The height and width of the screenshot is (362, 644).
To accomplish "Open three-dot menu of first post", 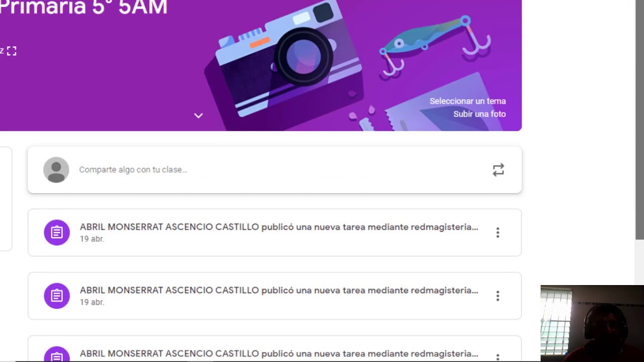I will coord(498,232).
